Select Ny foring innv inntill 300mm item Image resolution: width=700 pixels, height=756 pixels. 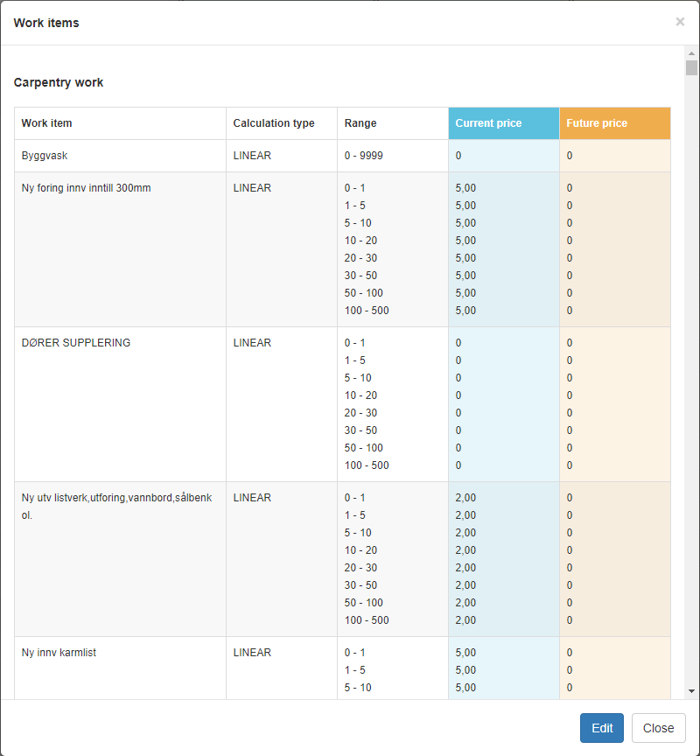(86, 188)
